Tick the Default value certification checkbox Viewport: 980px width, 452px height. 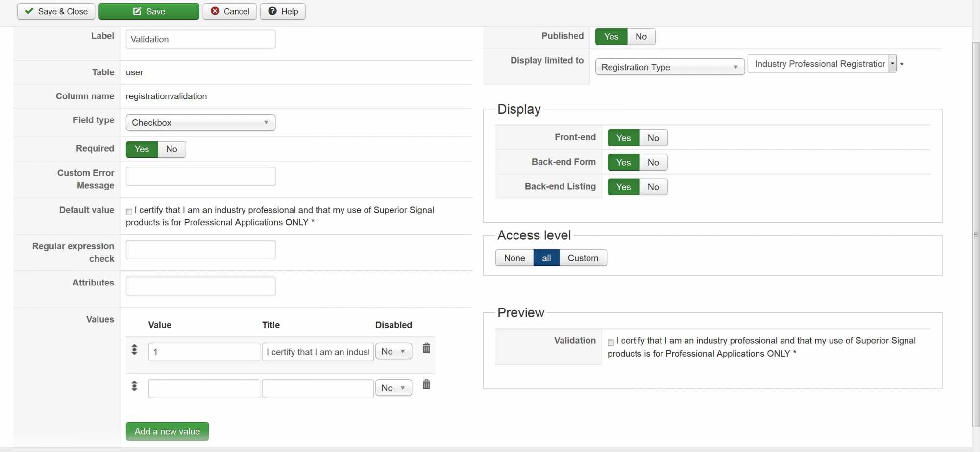pos(129,212)
